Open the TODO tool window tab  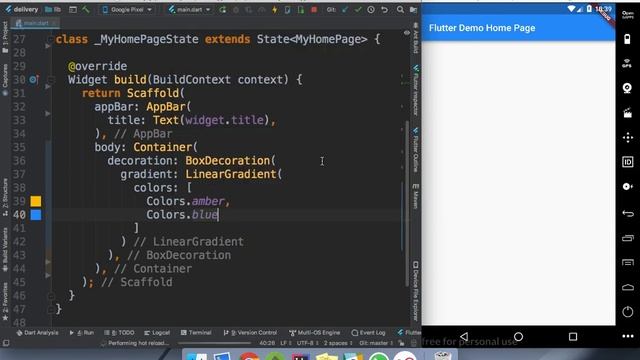(119, 333)
